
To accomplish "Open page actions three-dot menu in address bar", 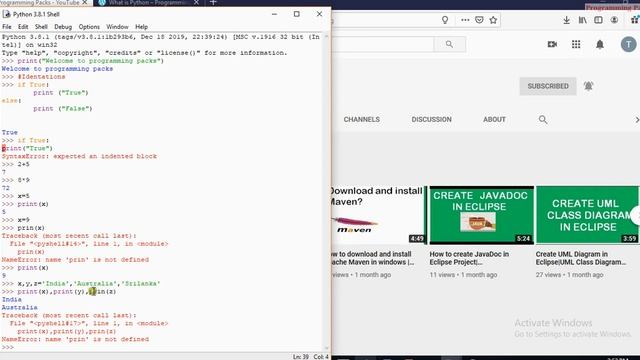I will [x=465, y=20].
